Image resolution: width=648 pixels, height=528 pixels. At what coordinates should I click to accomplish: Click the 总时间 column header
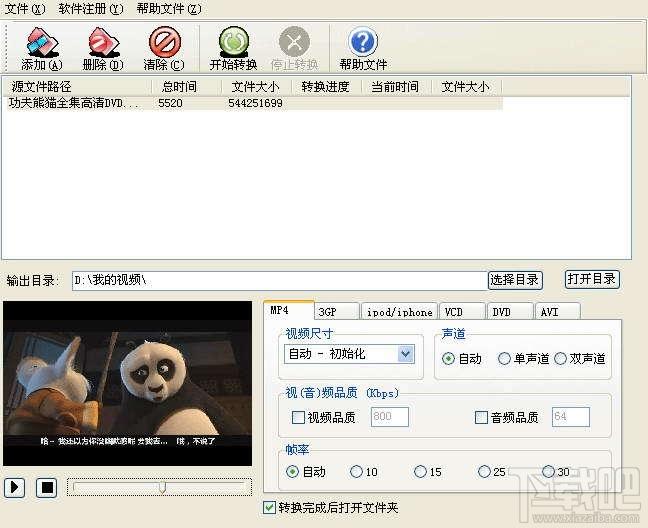coord(185,87)
